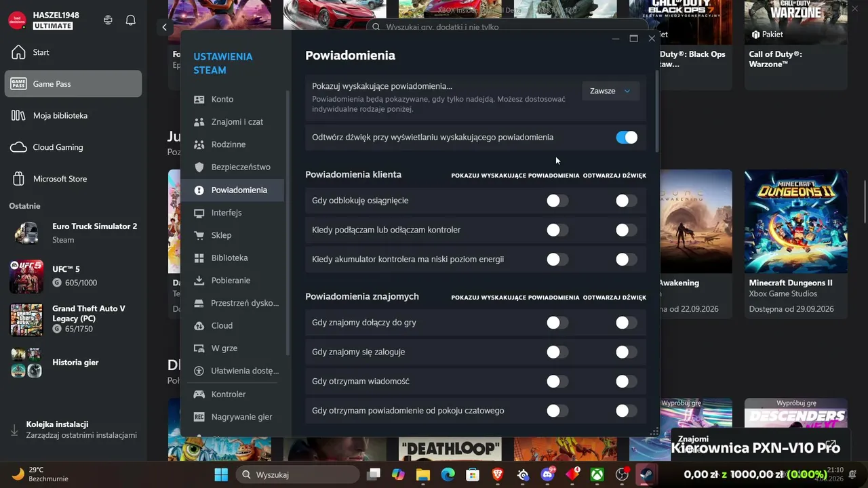Disable sound for popup notifications toggle
The height and width of the screenshot is (488, 868).
point(627,138)
